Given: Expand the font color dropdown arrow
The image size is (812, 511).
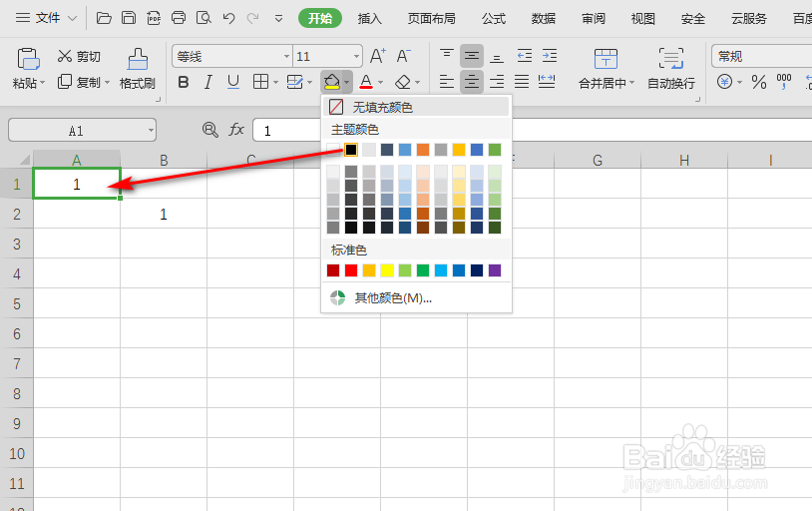Looking at the screenshot, I should 381,82.
